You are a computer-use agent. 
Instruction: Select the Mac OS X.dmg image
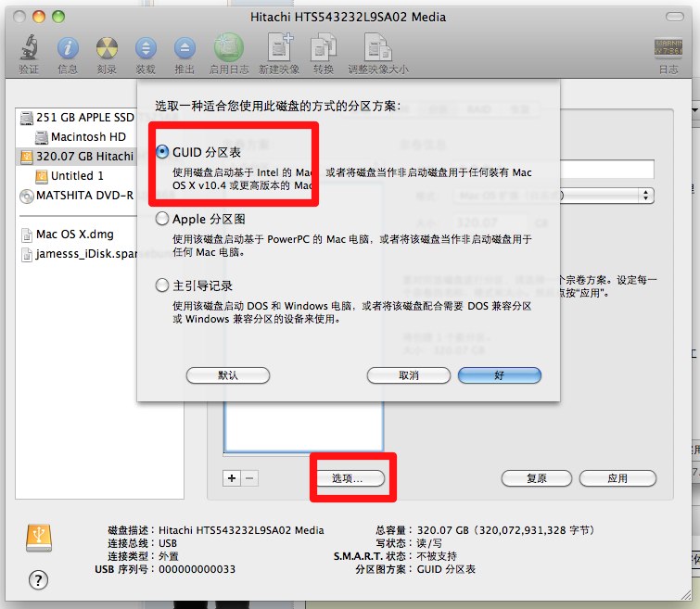(68, 234)
